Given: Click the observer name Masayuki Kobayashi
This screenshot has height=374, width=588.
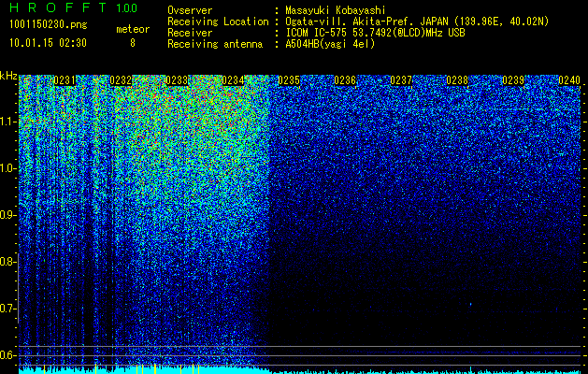Looking at the screenshot, I should (336, 10).
